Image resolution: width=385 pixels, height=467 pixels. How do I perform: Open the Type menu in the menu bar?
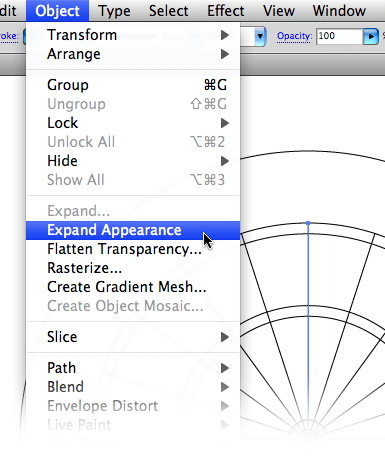click(114, 11)
